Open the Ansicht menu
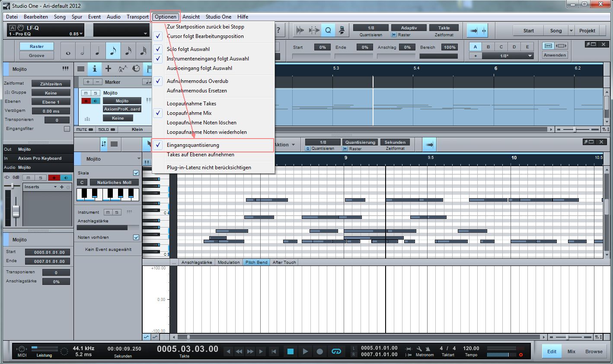The height and width of the screenshot is (364, 613). [191, 17]
